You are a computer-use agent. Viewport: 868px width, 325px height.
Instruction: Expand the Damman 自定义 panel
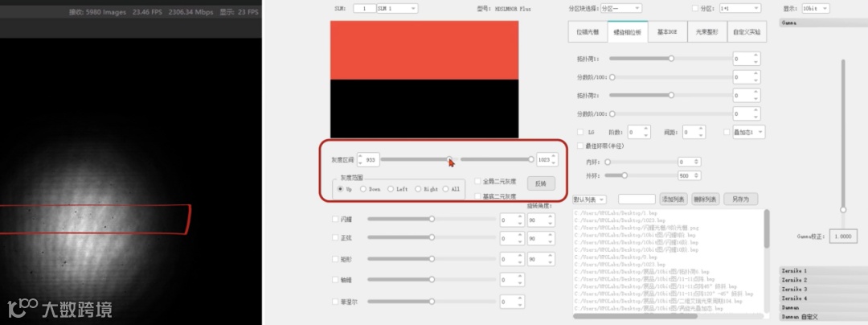coord(824,317)
